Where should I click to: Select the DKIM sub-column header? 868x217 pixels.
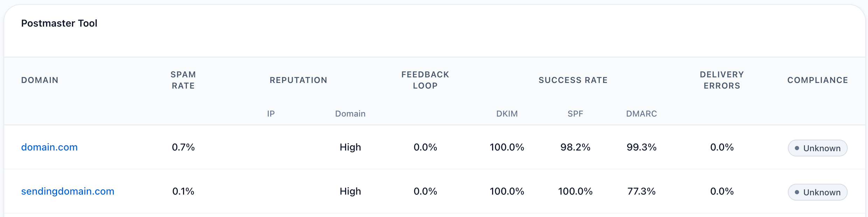click(507, 113)
